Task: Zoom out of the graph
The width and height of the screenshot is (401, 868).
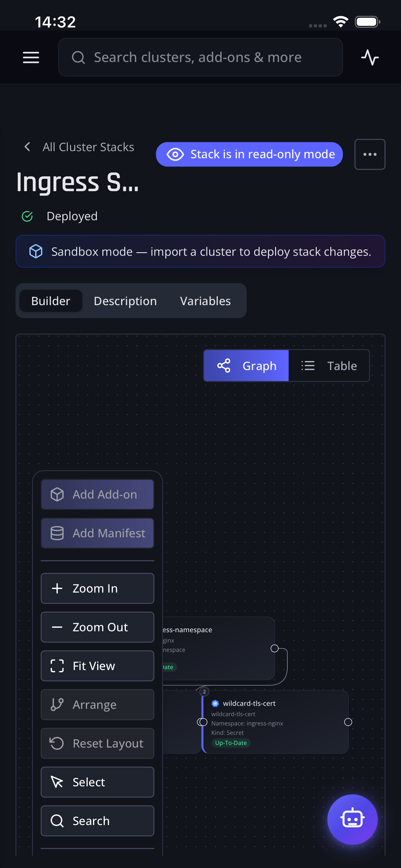Action: click(98, 627)
